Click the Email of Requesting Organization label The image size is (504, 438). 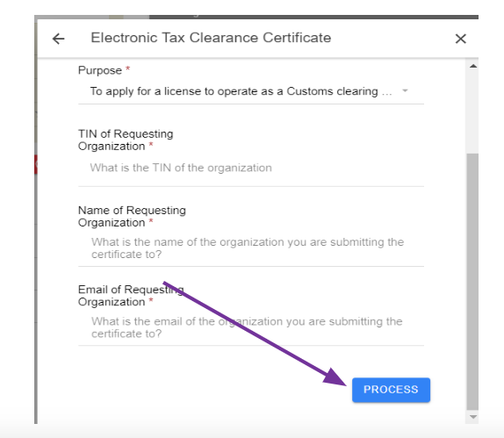[x=131, y=296]
